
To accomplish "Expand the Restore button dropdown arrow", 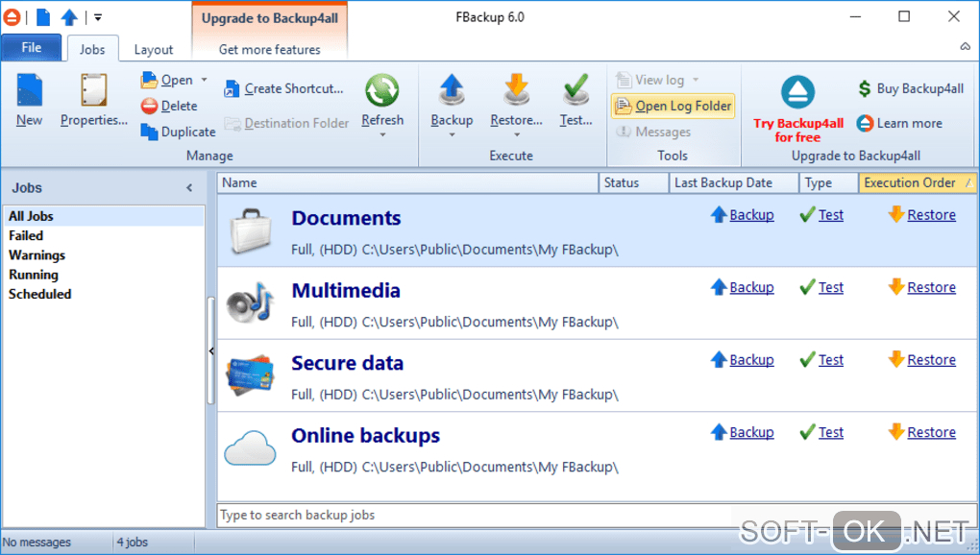I will click(516, 134).
